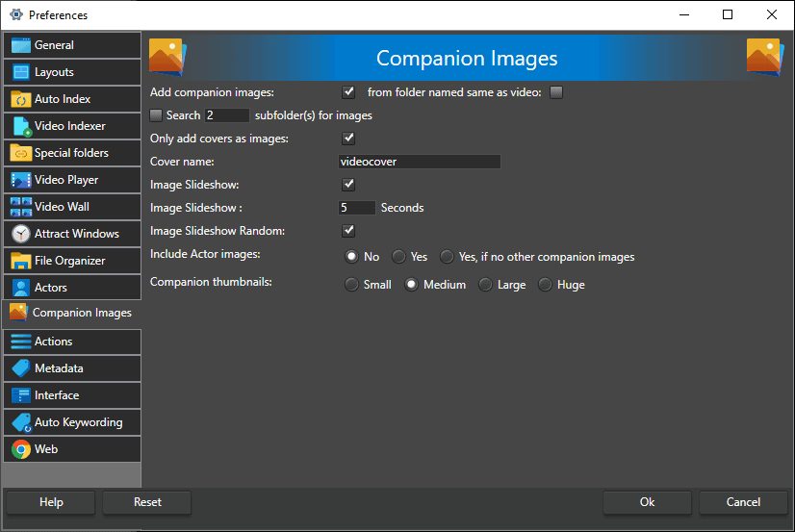Click the slideshow seconds field
The image size is (795, 532).
[x=357, y=208]
